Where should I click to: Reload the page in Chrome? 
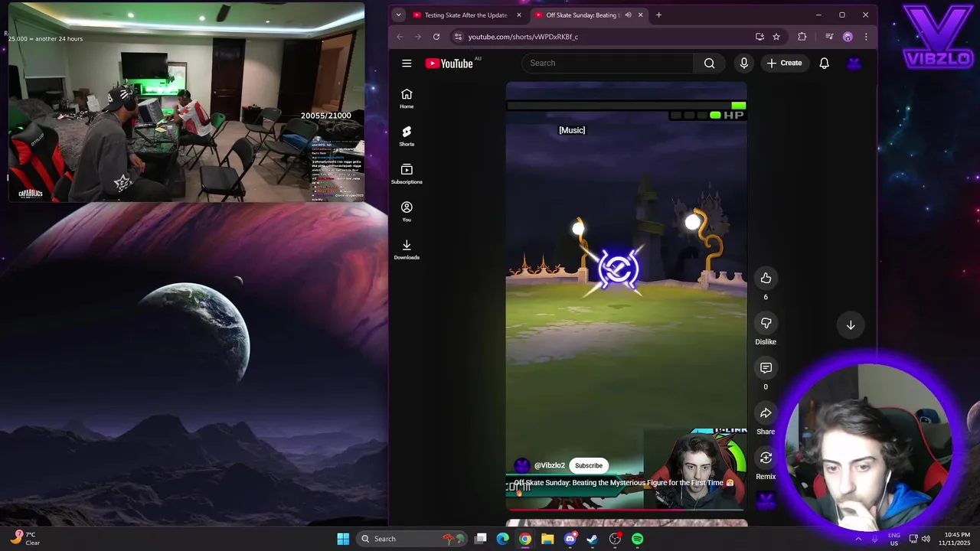(x=436, y=37)
